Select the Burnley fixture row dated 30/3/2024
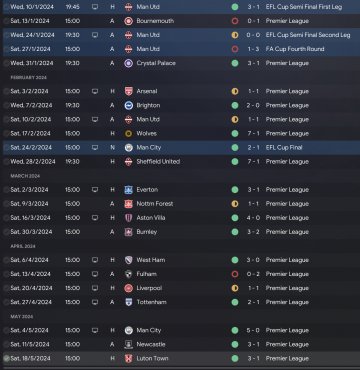 point(180,232)
